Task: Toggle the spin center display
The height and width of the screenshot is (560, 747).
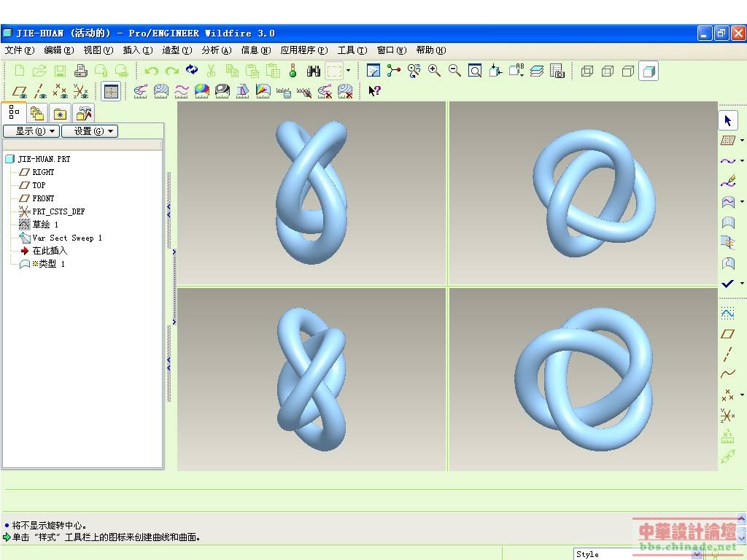Action: [x=393, y=71]
